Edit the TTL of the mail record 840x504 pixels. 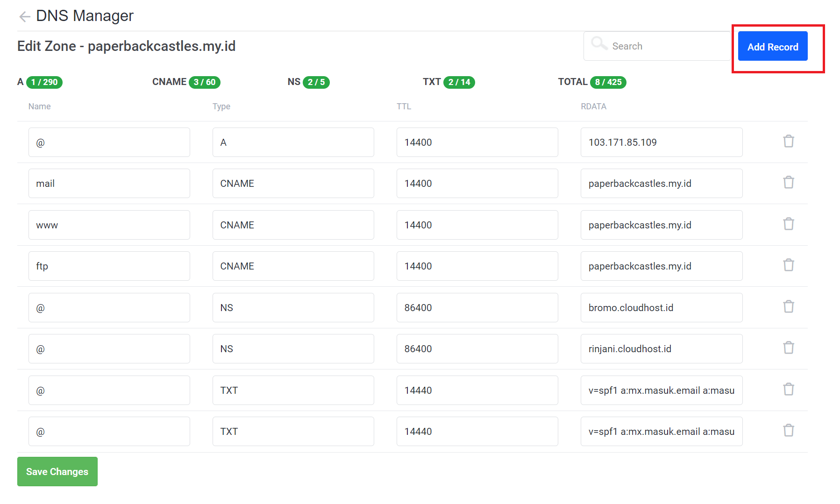[x=477, y=183]
